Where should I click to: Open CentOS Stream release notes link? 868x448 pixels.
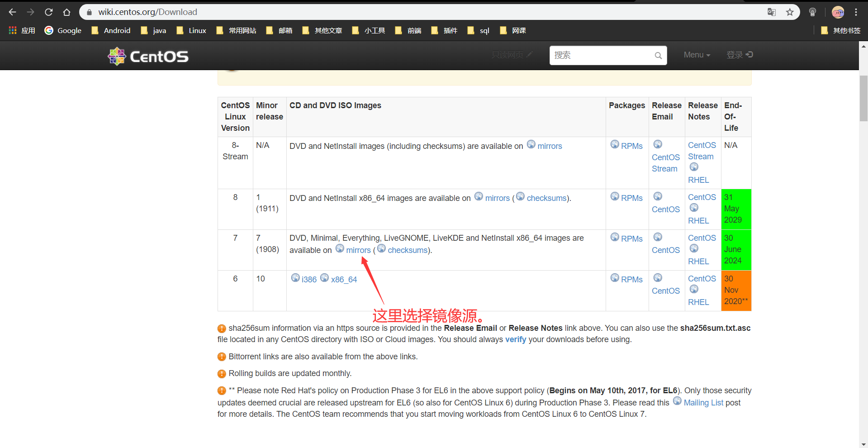click(x=702, y=151)
